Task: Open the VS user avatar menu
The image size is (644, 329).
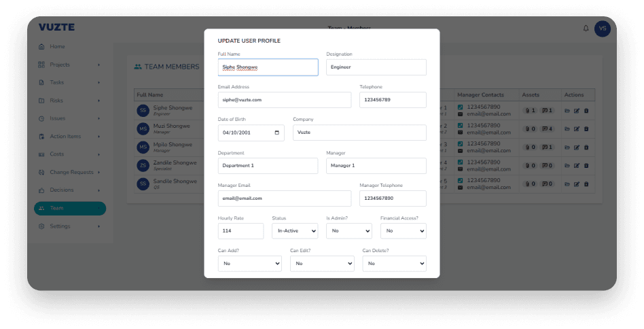Action: click(603, 29)
